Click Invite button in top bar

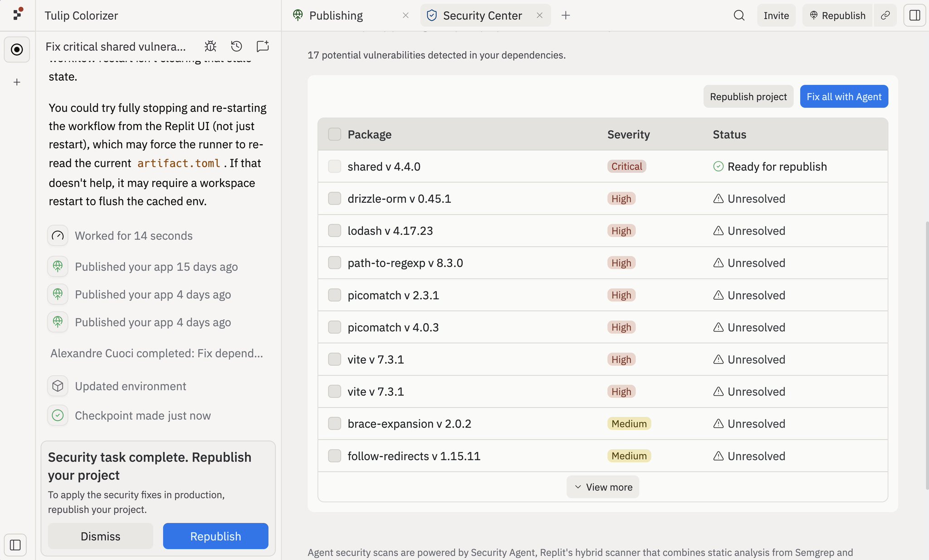tap(776, 15)
